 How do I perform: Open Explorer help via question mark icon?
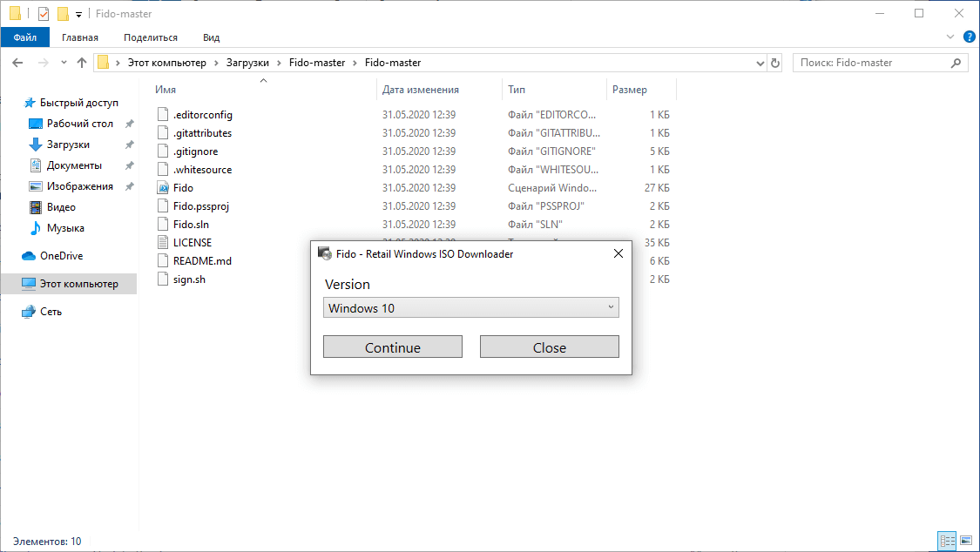[x=969, y=37]
